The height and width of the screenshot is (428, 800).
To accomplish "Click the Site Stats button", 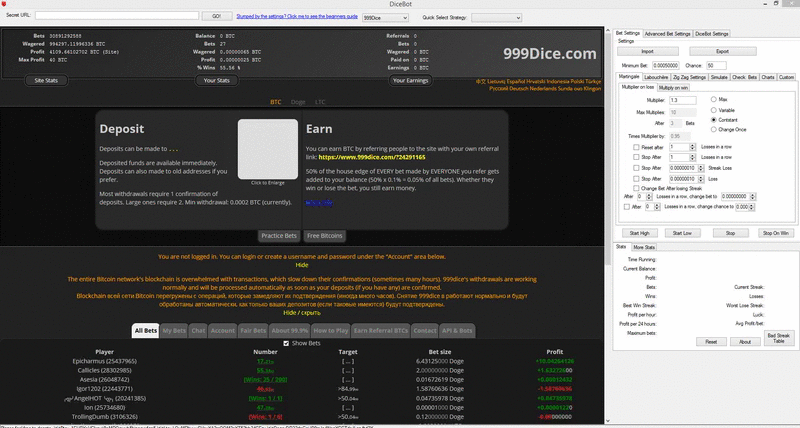I will 46,81.
